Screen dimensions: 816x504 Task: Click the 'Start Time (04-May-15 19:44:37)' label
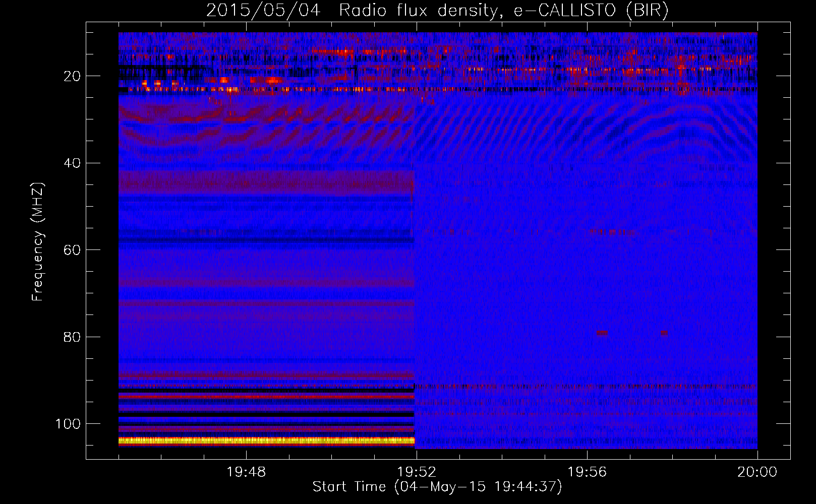tap(437, 487)
